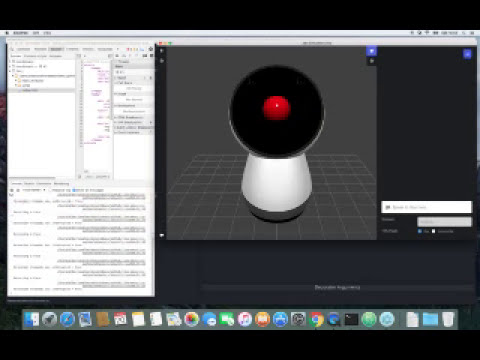The width and height of the screenshot is (480, 360).
Task: Click the step into debugger button
Action: pos(130,56)
